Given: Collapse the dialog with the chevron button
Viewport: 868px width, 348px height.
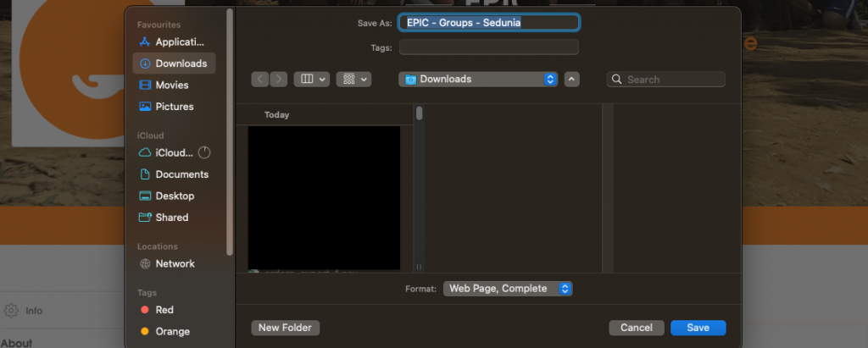Looking at the screenshot, I should [572, 80].
